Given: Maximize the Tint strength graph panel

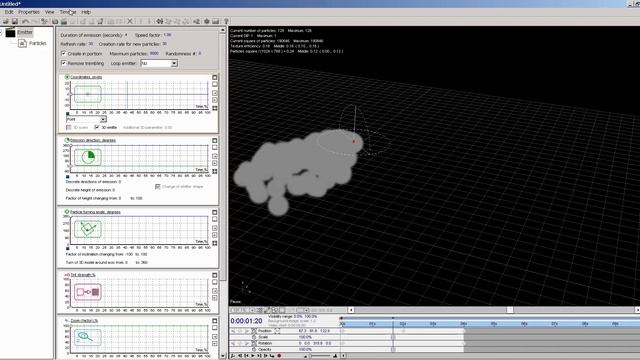Looking at the screenshot, I should [215, 275].
